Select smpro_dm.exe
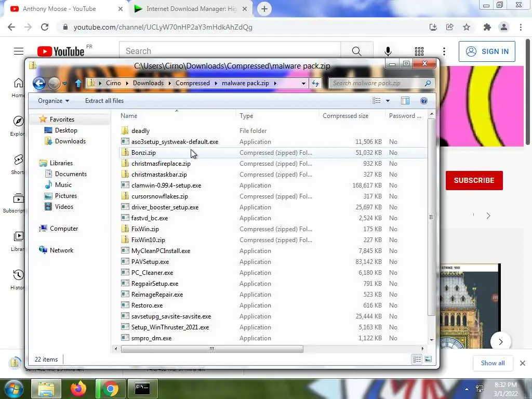The height and width of the screenshot is (399, 532). click(x=151, y=338)
